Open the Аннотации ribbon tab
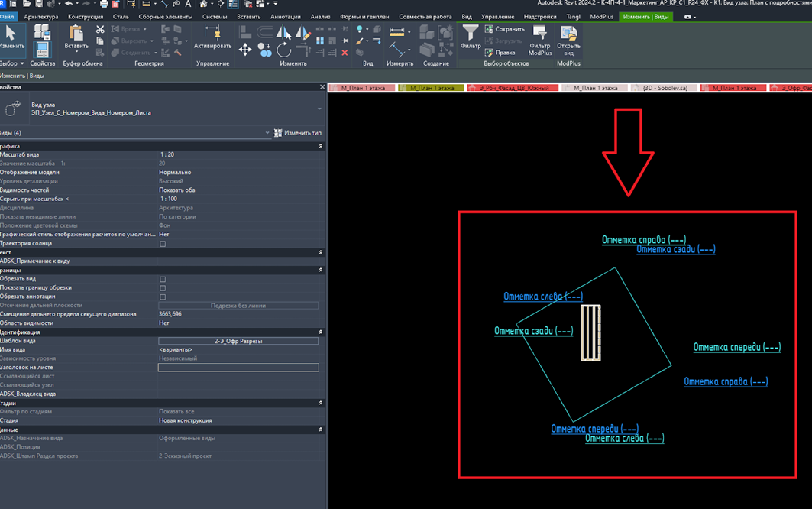Screen dimensions: 812x509 (286, 17)
